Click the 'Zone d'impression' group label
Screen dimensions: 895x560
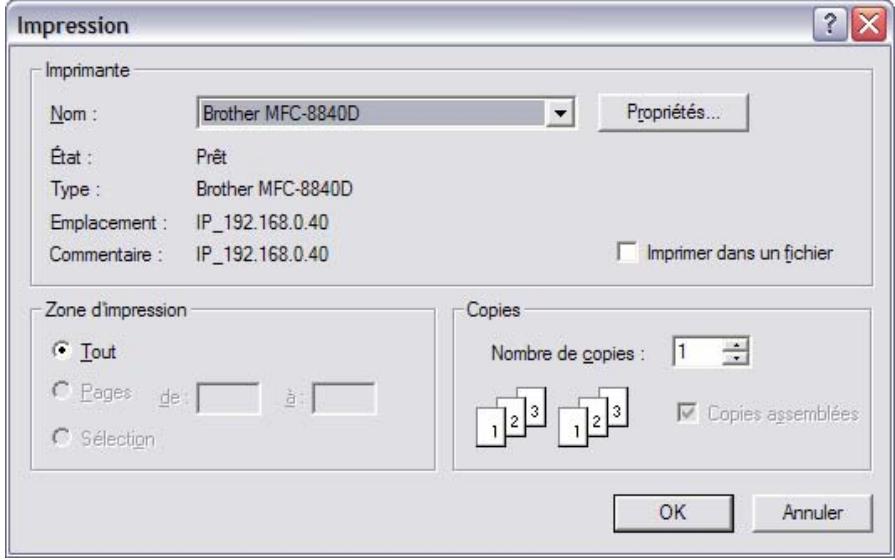116,310
